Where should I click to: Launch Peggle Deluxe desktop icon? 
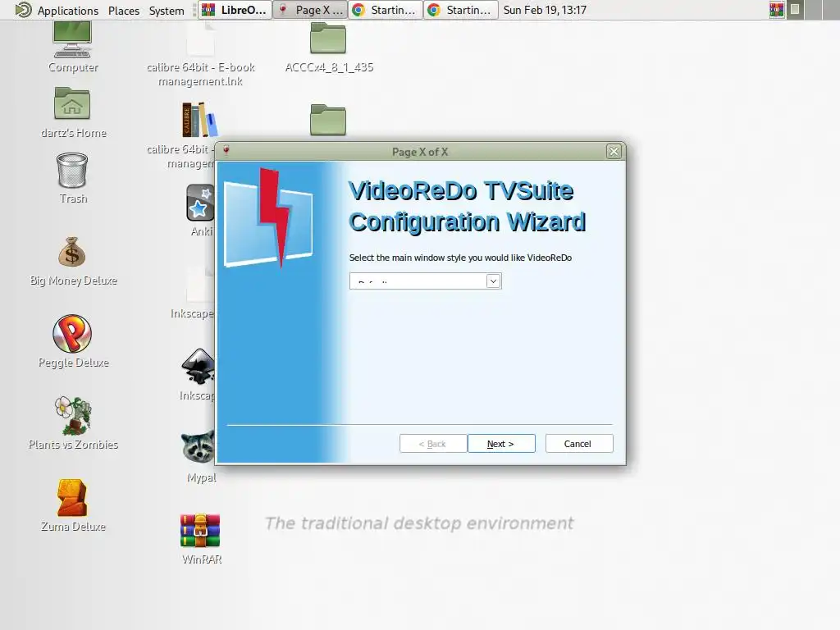[72, 333]
